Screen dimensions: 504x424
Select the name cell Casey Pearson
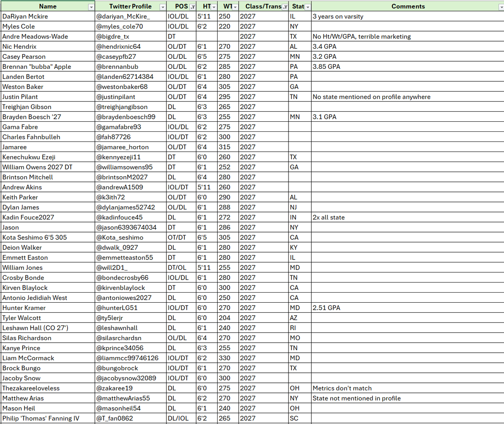[x=48, y=57]
